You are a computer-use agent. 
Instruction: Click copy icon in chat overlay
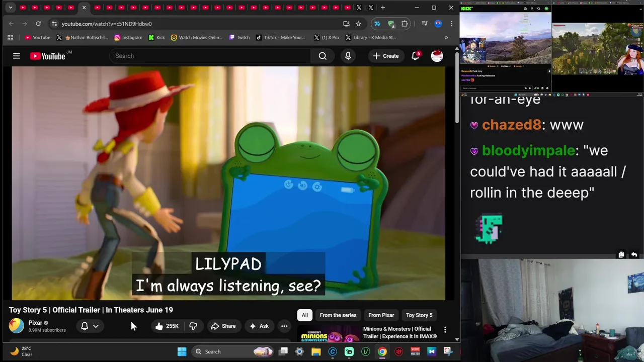click(x=621, y=255)
